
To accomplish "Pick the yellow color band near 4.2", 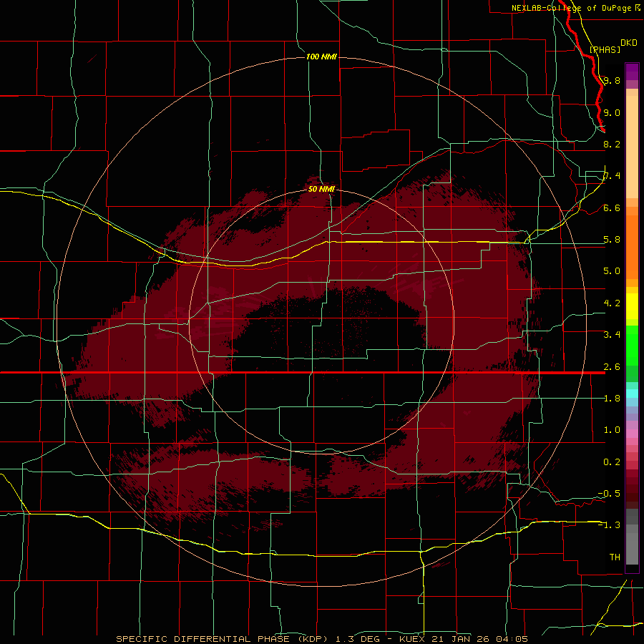I will click(x=632, y=306).
